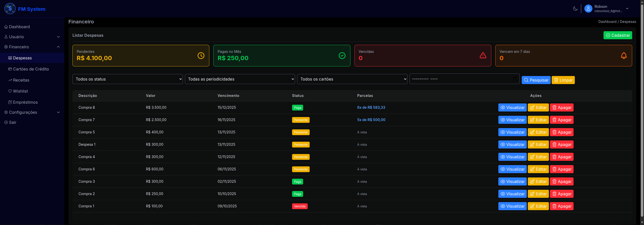Click the FM System dollar logo icon
Viewport: 644px width, 225px height.
10,9
